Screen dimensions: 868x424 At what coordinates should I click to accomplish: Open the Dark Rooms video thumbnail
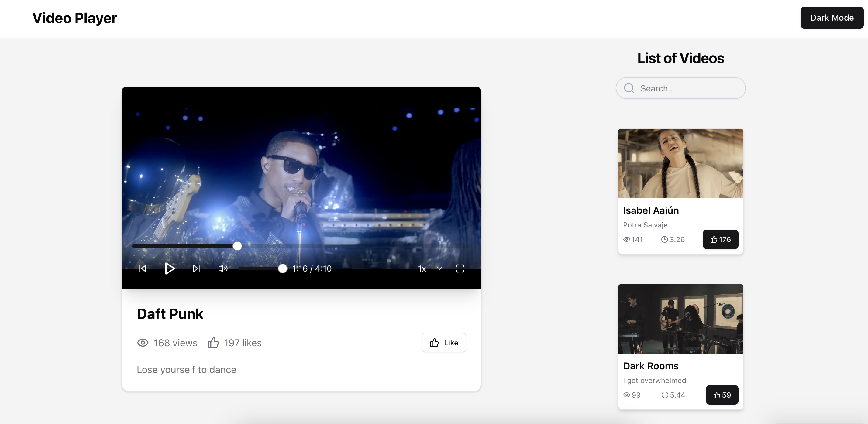tap(680, 319)
